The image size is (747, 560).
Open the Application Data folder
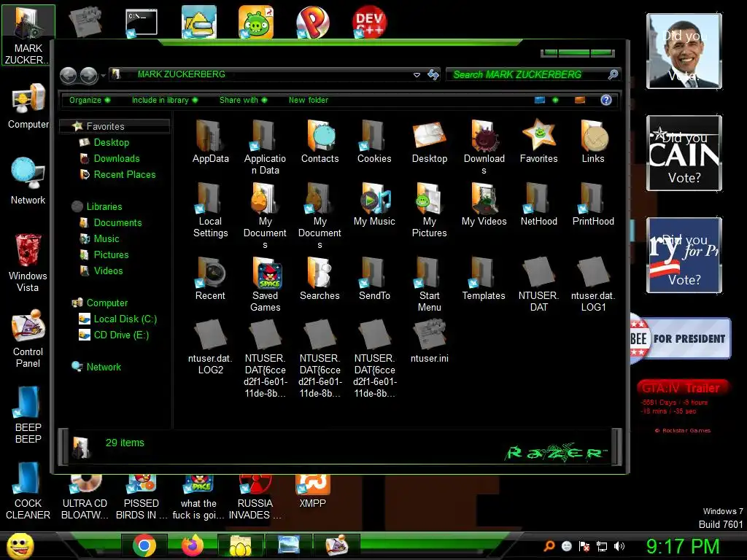click(266, 147)
